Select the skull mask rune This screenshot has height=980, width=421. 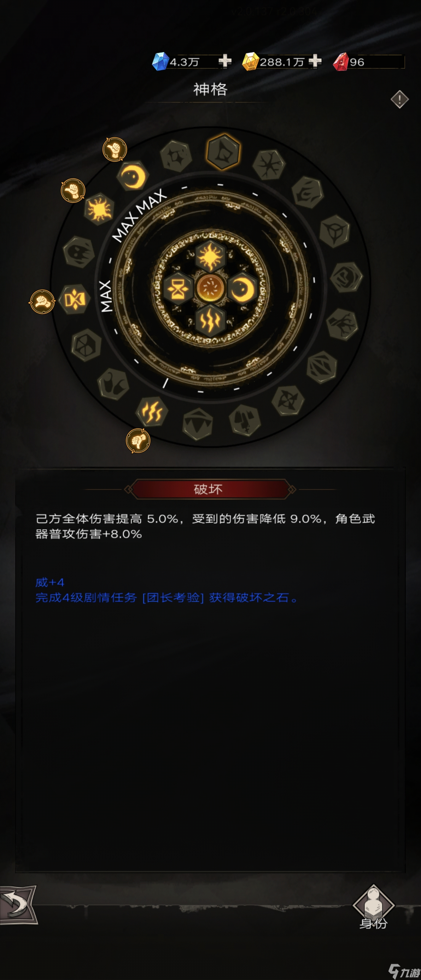point(79,252)
